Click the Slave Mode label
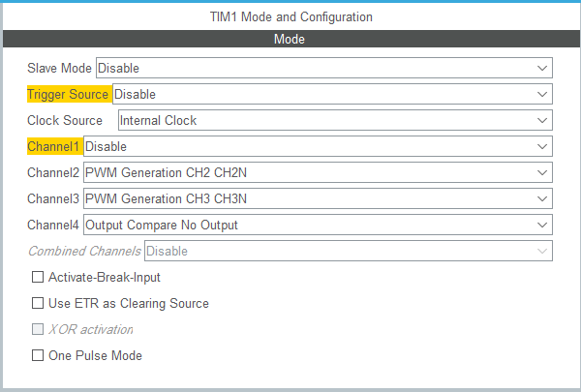 [59, 68]
